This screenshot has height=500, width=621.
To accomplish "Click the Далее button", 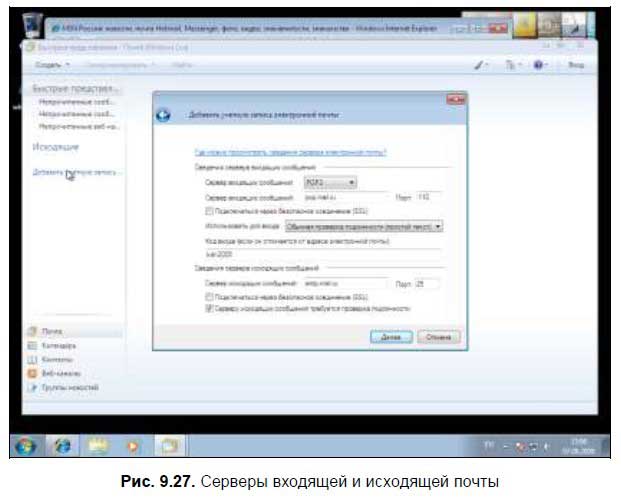I will coord(391,337).
